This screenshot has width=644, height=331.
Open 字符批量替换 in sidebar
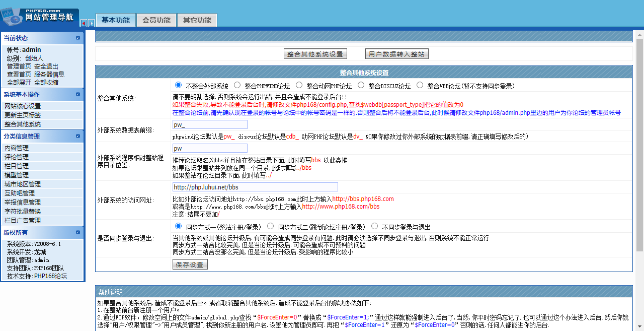tap(23, 211)
